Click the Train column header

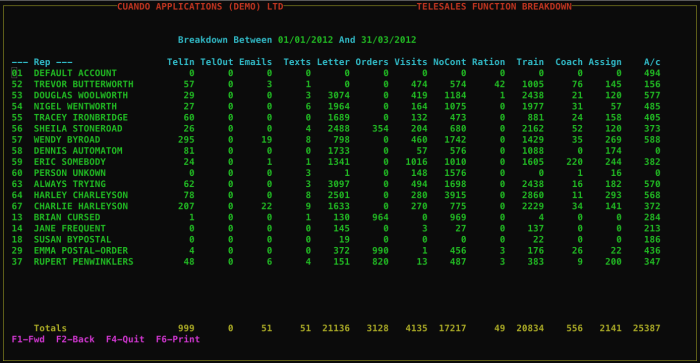tap(530, 62)
